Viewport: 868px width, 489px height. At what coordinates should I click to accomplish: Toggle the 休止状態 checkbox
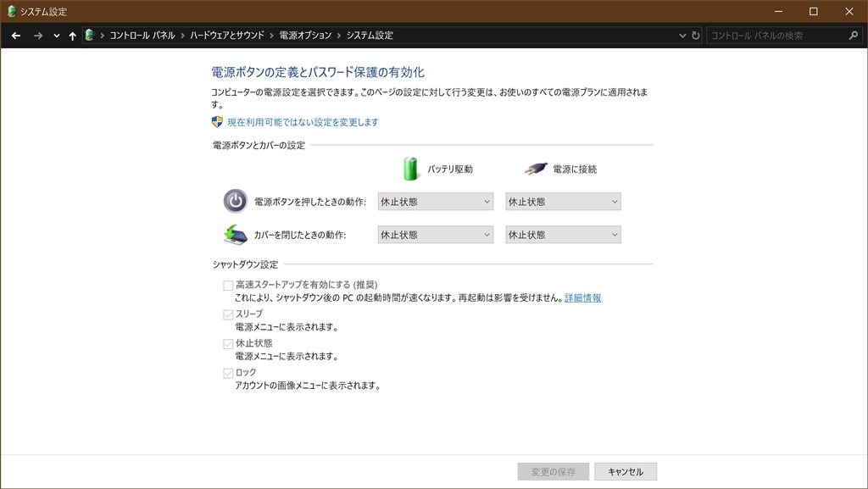(228, 344)
